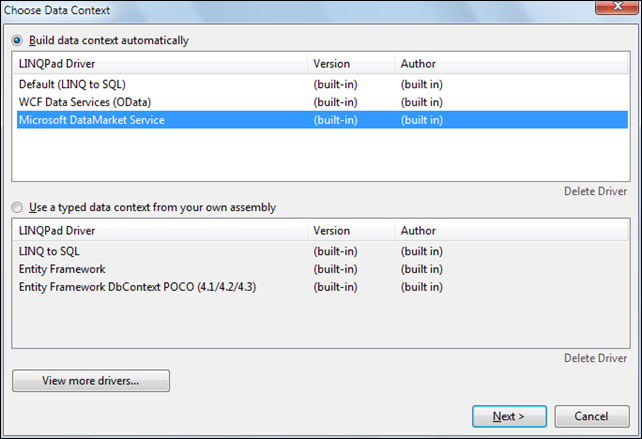Click lower list Version header

point(351,231)
